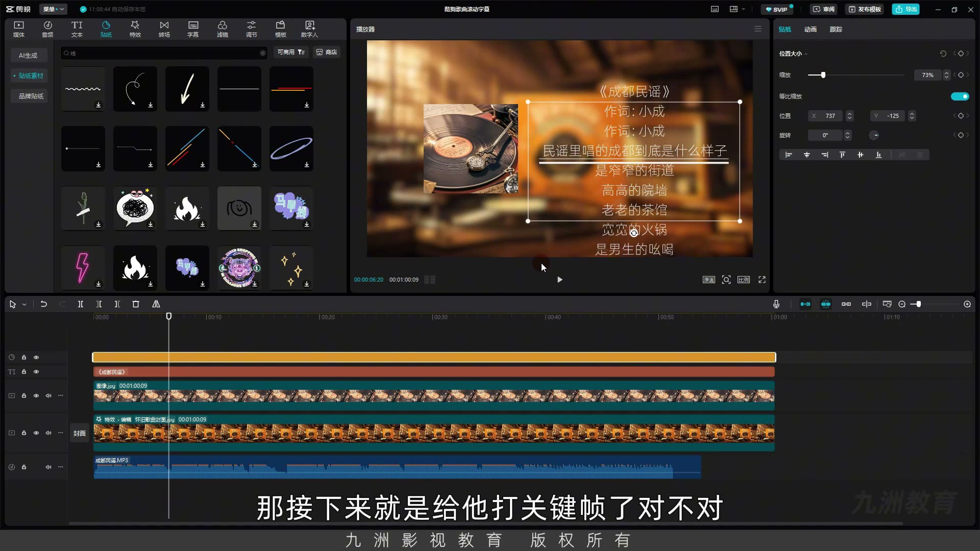Screen dimensions: 980x551
Task: Click the align top icon in sticker panel
Action: click(843, 155)
